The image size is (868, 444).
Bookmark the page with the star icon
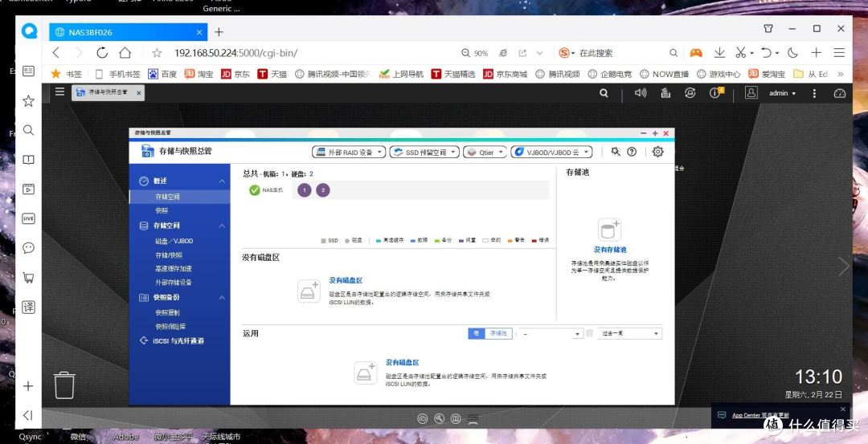[x=157, y=53]
